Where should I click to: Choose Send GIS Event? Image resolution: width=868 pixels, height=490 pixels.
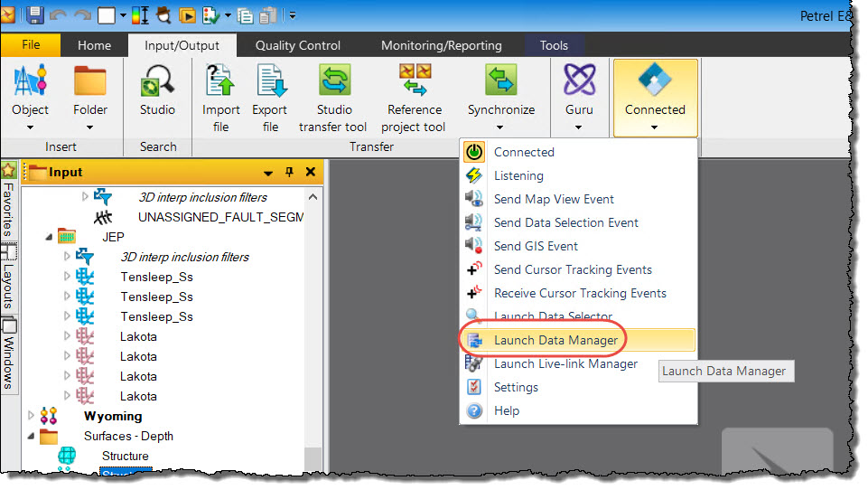coord(578,246)
